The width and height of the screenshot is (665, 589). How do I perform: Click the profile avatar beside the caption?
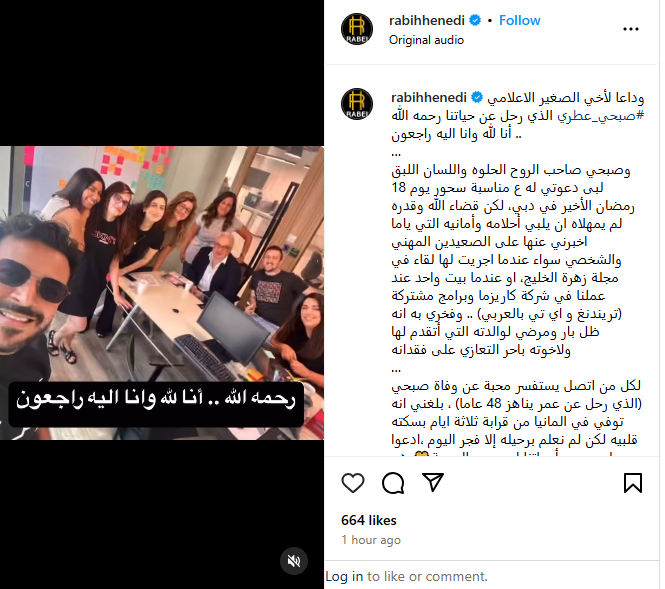[357, 104]
